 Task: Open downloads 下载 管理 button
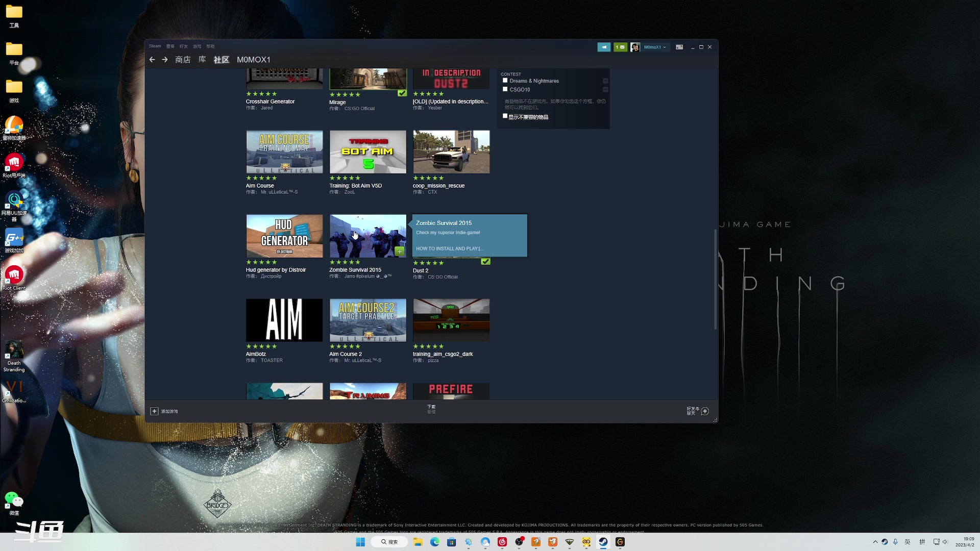(x=431, y=409)
